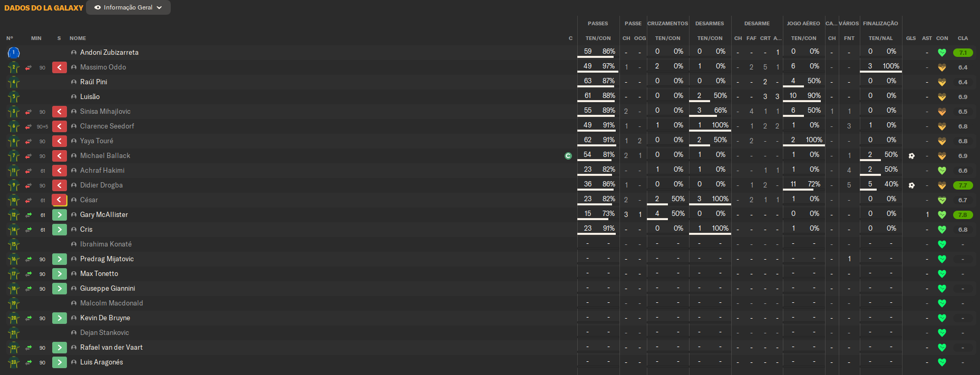Click the green substituted-on arrow for Gary McAllister
Screen dimensions: 980x375
(x=60, y=215)
